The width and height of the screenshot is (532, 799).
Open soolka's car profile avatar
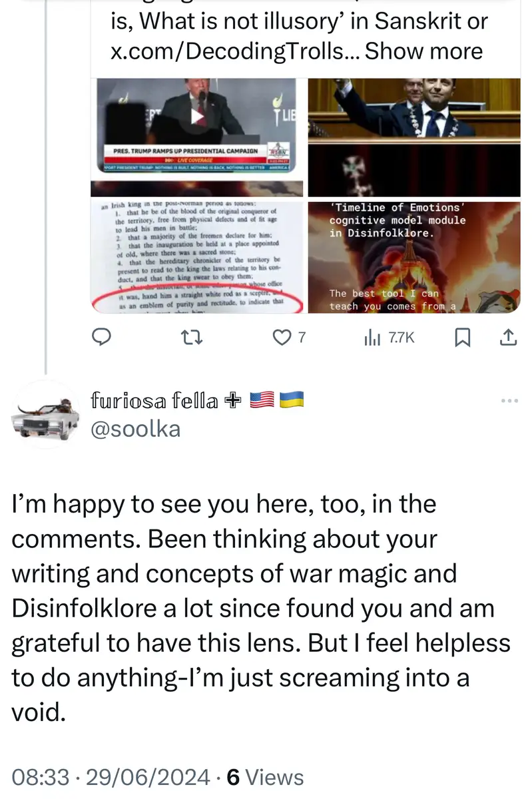pyautogui.click(x=45, y=414)
